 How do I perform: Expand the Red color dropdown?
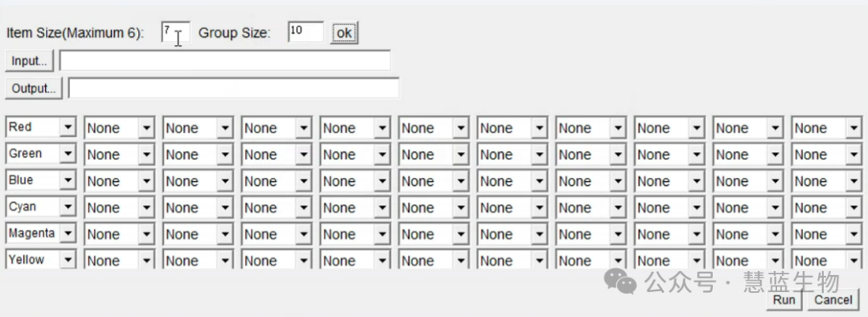tap(68, 127)
